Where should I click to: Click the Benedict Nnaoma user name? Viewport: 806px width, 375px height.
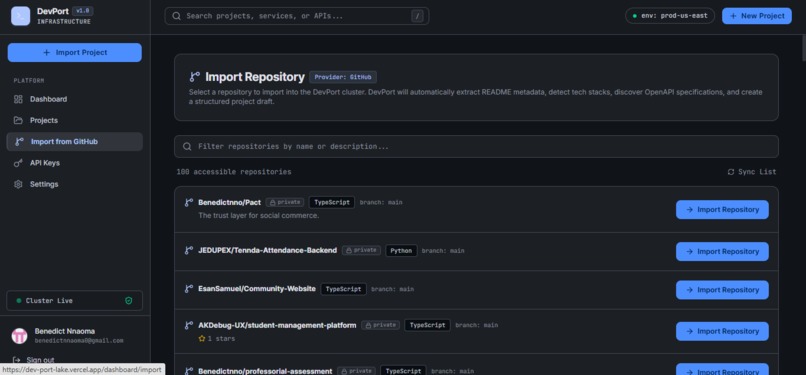[65, 331]
